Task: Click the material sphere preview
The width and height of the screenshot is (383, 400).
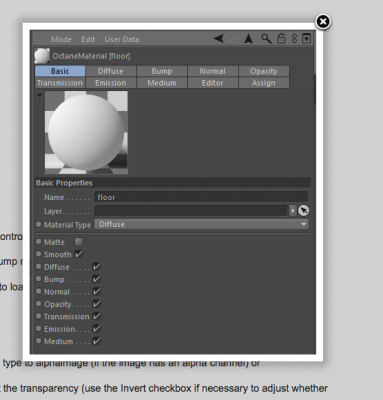Action: pyautogui.click(x=86, y=132)
